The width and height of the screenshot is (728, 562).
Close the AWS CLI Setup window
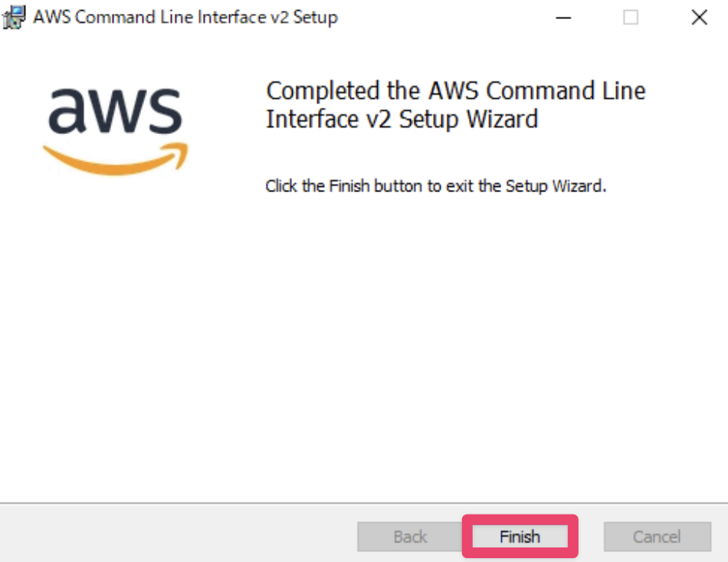coord(699,18)
